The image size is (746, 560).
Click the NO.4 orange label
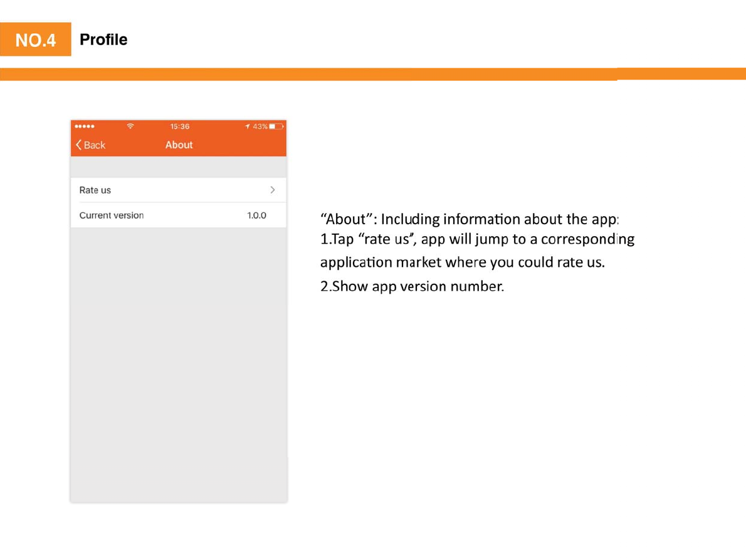click(x=36, y=39)
